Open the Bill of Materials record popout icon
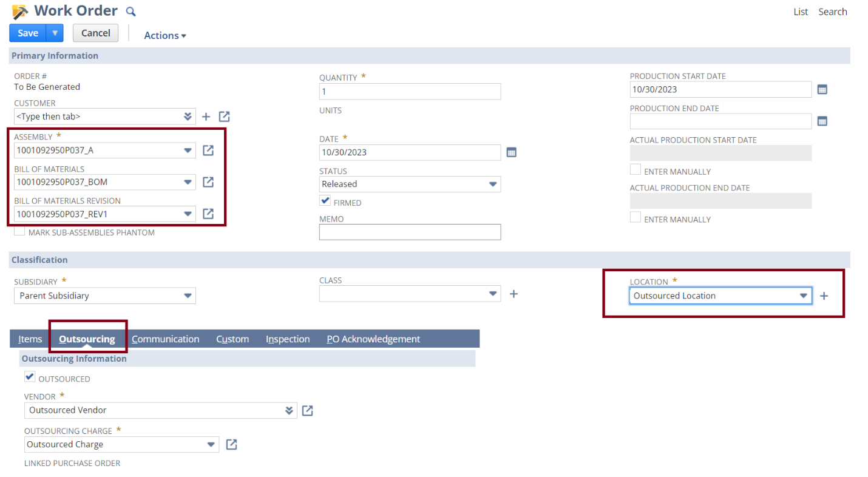The width and height of the screenshot is (868, 477). coord(208,182)
